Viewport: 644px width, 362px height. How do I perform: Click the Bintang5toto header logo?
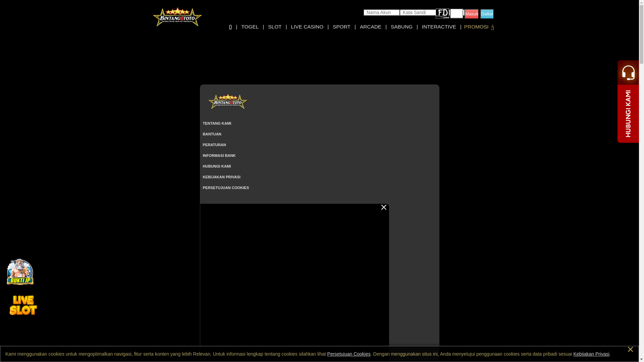[177, 17]
